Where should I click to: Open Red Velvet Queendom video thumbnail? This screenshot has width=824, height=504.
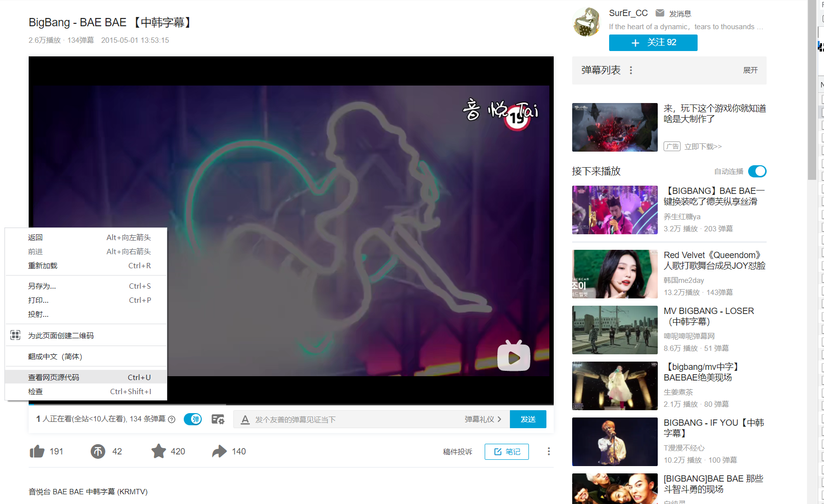[x=614, y=274]
